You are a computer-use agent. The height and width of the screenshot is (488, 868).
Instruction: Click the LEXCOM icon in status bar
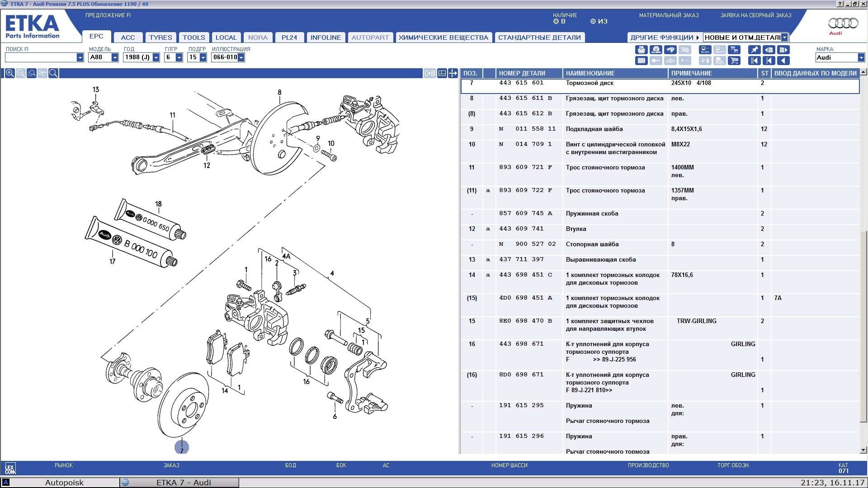pyautogui.click(x=10, y=468)
